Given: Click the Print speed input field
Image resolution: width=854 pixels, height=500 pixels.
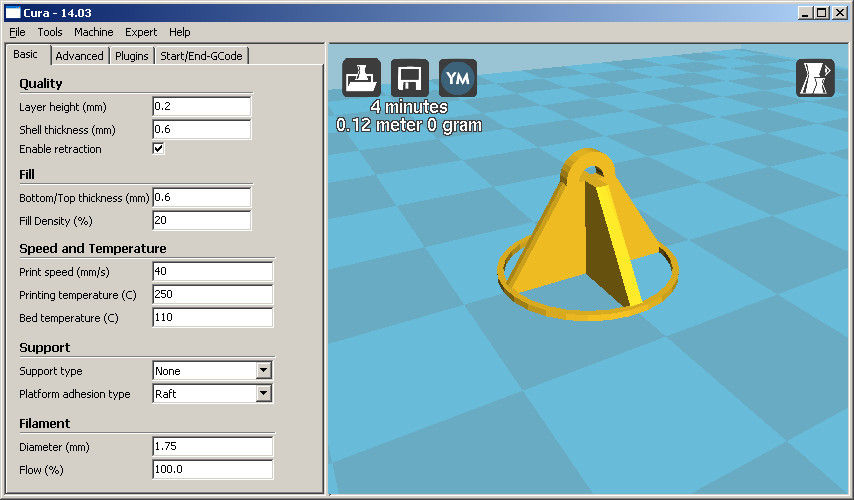Looking at the screenshot, I should coord(212,271).
